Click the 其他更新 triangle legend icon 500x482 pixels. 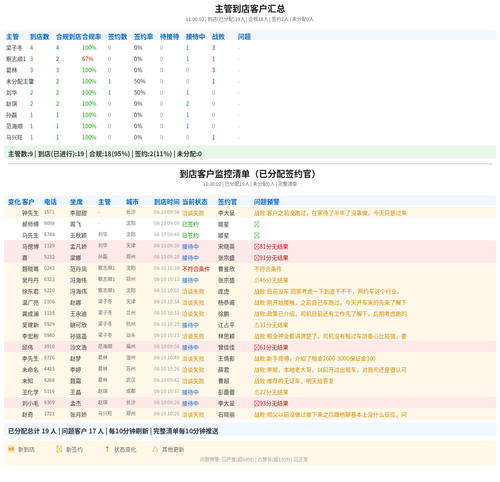point(155,449)
